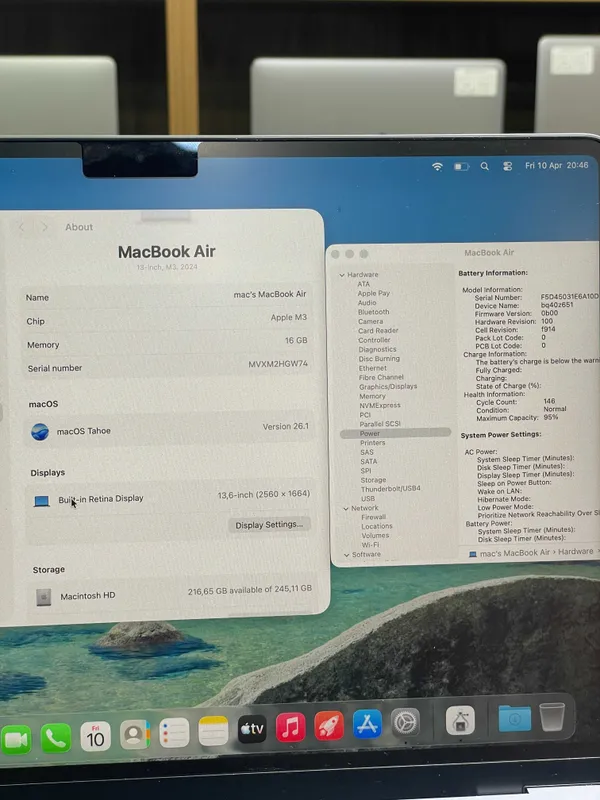Collapse the Hardware tree section
This screenshot has height=800, width=600.
pos(342,275)
